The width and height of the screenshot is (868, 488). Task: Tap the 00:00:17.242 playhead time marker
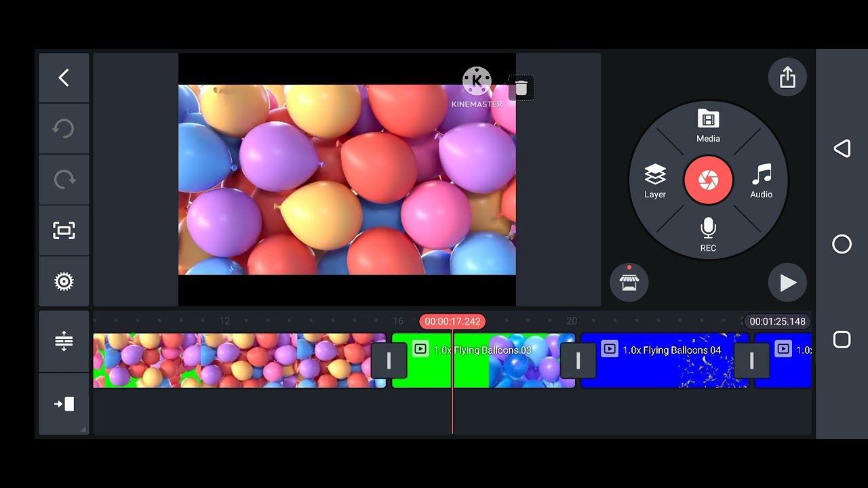coord(452,321)
